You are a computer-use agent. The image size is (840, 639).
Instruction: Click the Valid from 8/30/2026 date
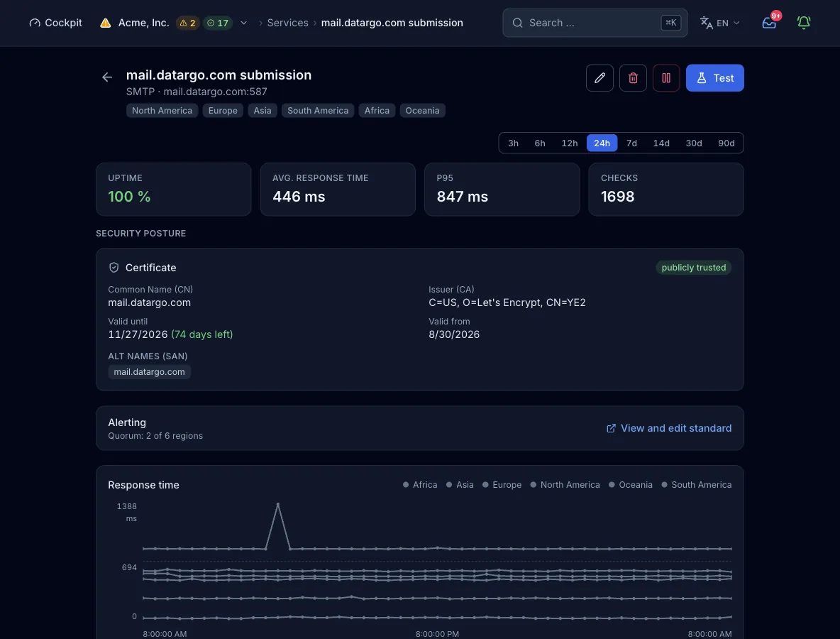[454, 334]
